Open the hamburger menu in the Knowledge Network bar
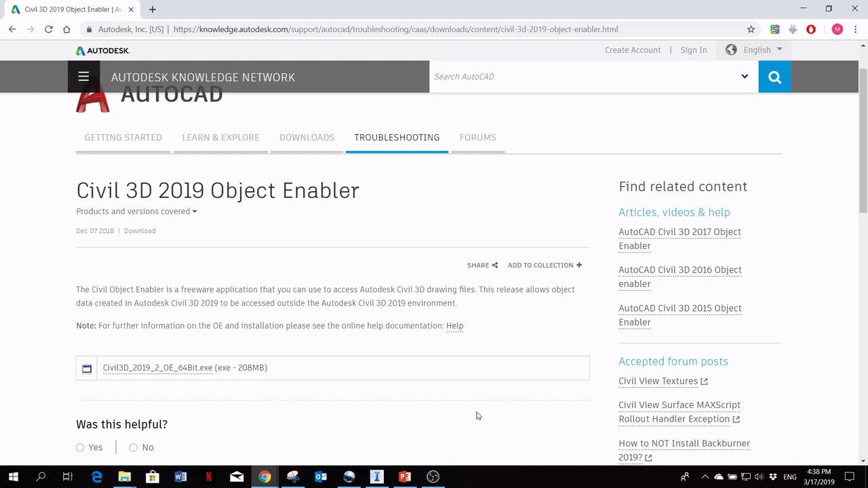Image resolution: width=868 pixels, height=488 pixels. click(x=83, y=77)
